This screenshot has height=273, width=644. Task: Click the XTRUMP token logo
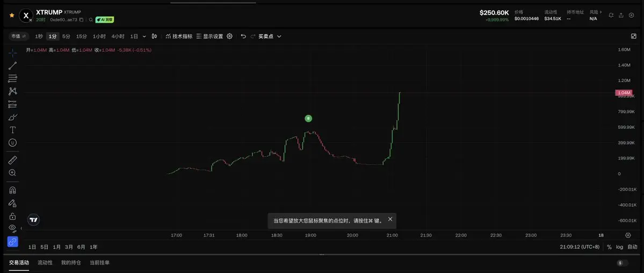(26, 16)
